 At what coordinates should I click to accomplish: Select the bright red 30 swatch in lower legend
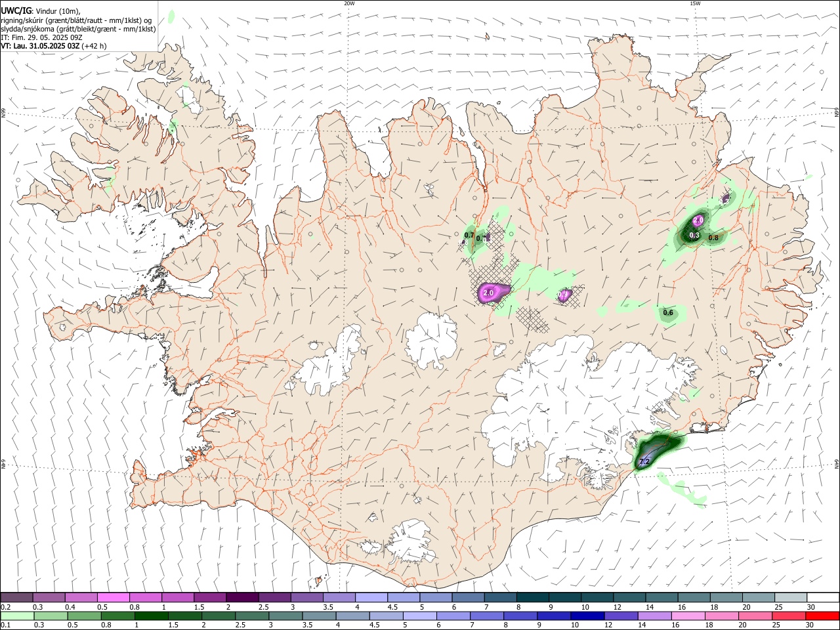point(823,616)
